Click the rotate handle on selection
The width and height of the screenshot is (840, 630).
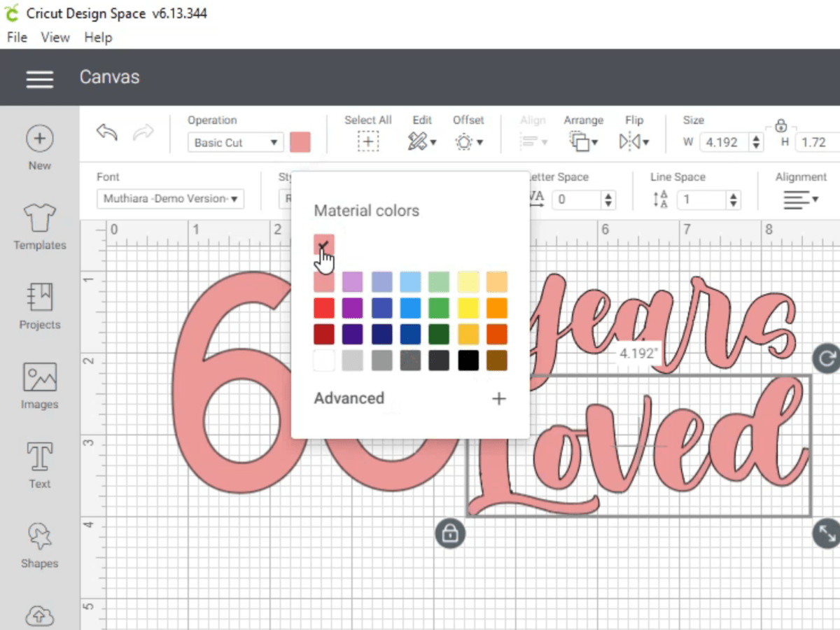click(826, 360)
